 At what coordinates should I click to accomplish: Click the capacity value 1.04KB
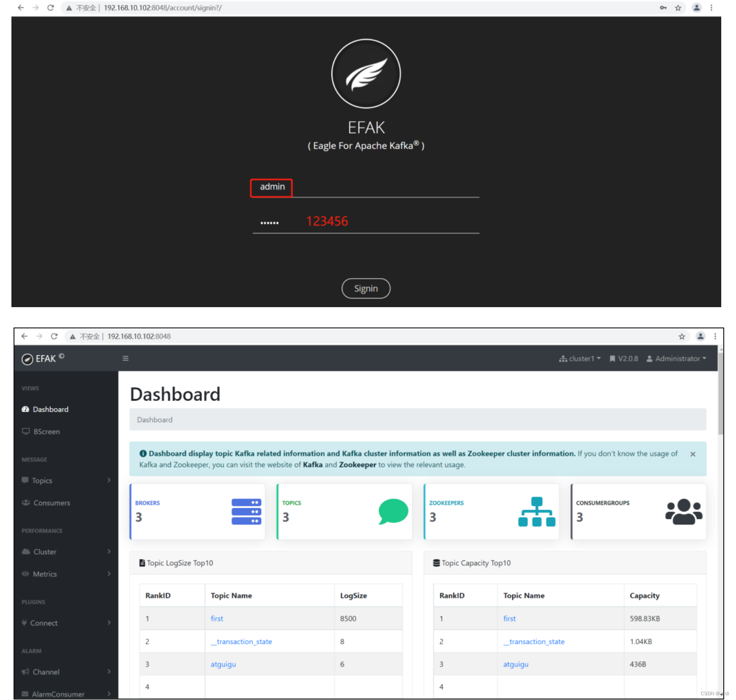pyautogui.click(x=641, y=642)
